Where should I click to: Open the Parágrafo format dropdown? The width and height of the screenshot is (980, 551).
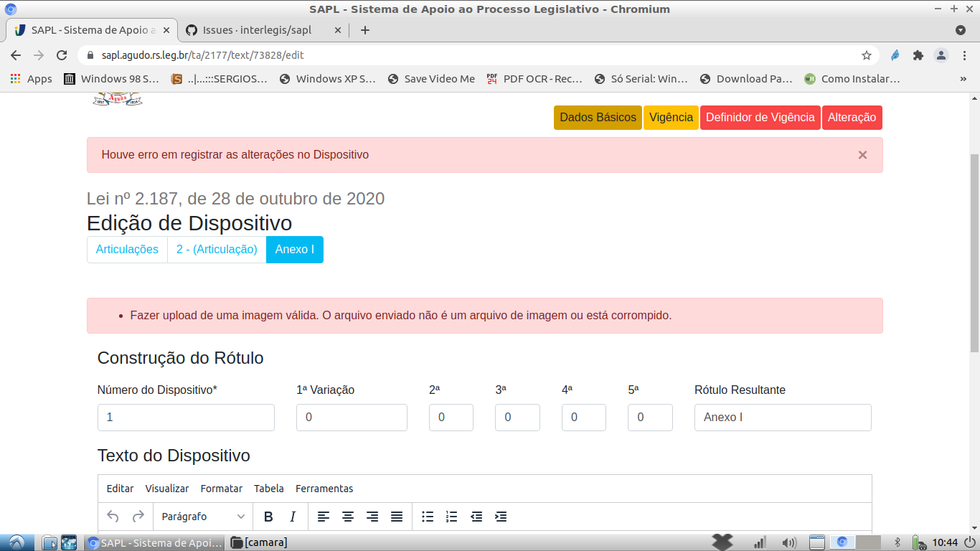(x=203, y=517)
